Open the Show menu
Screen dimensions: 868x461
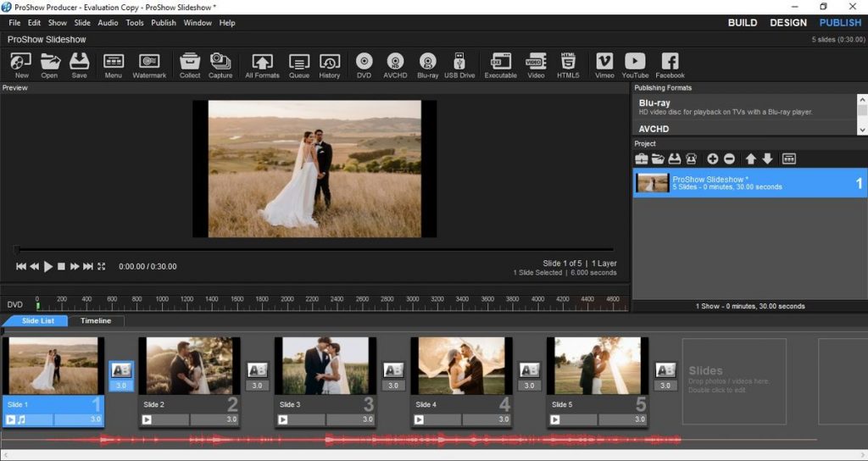[x=58, y=23]
